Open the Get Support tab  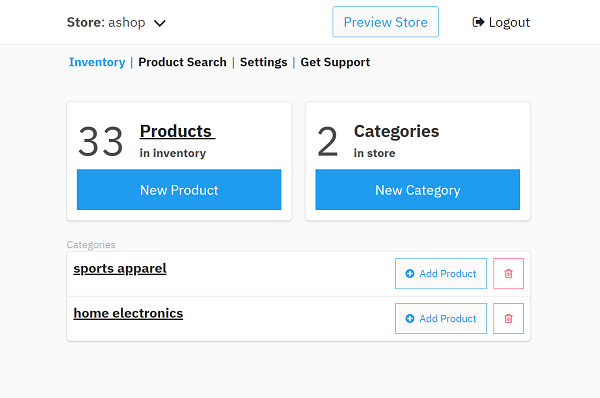pyautogui.click(x=335, y=62)
